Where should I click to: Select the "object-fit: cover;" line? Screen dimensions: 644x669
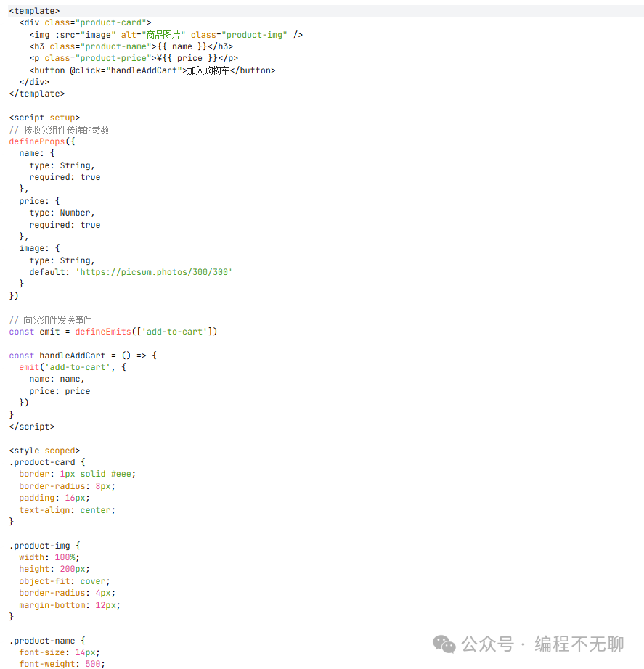tap(65, 581)
